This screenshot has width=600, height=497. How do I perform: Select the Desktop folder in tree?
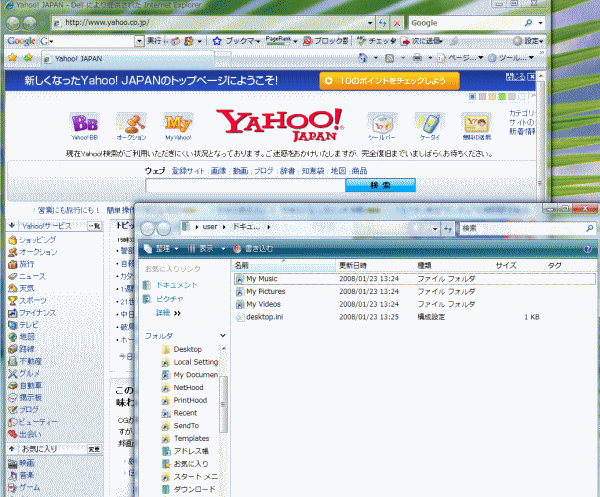click(188, 349)
